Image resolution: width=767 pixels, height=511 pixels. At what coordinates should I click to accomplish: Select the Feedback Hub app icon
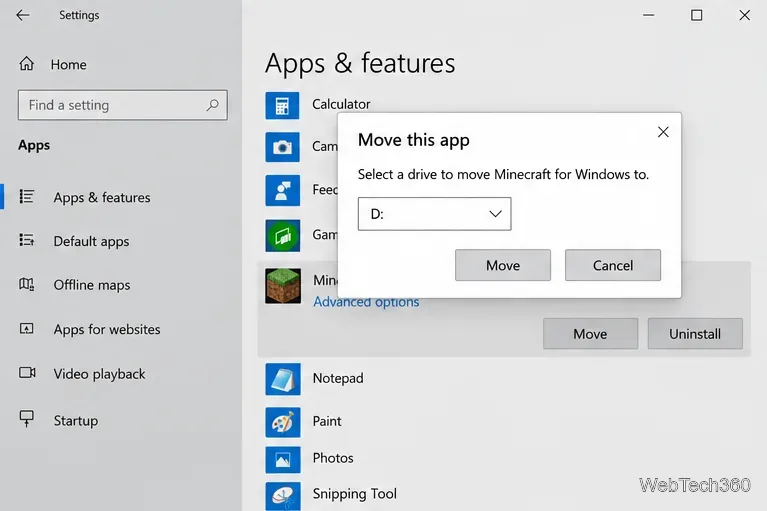pos(282,190)
